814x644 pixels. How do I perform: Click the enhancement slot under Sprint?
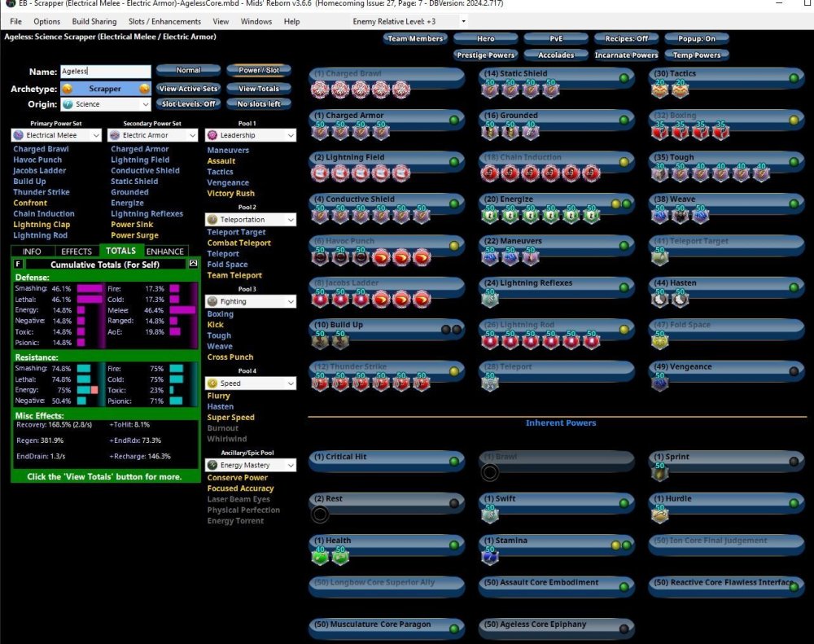(x=659, y=473)
